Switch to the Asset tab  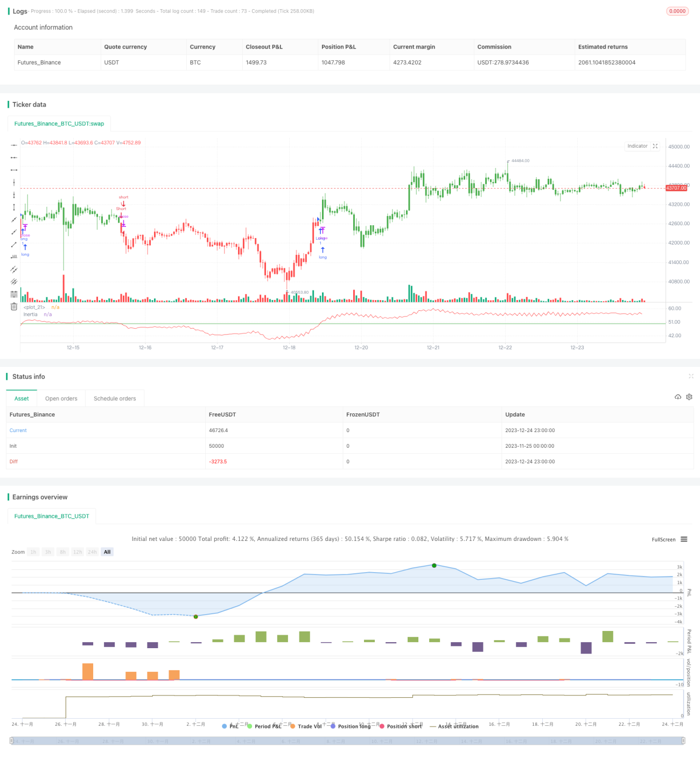(x=22, y=398)
